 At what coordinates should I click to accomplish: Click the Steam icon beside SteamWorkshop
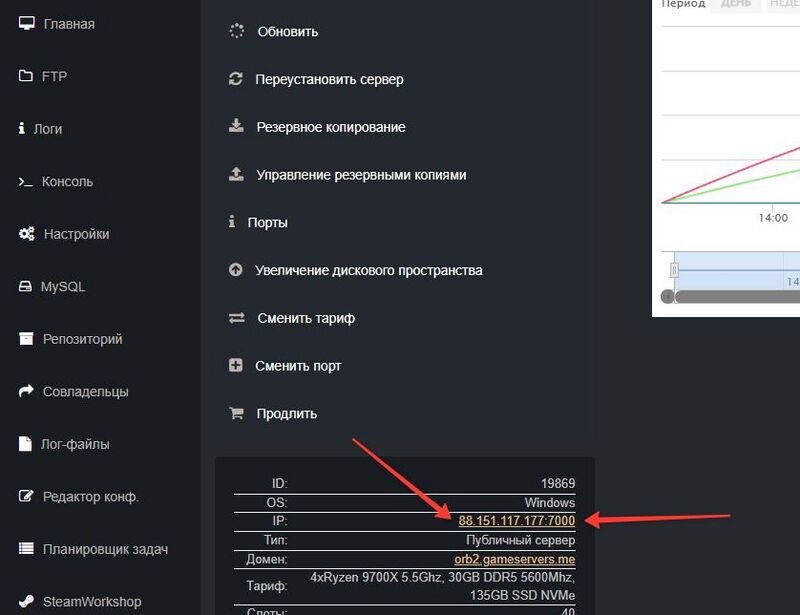pos(26,601)
